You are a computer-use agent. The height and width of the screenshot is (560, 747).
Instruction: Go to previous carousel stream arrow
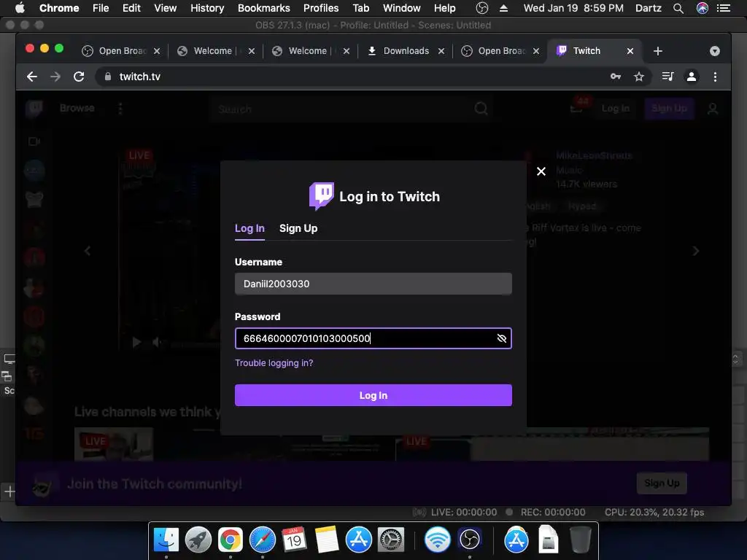[88, 251]
